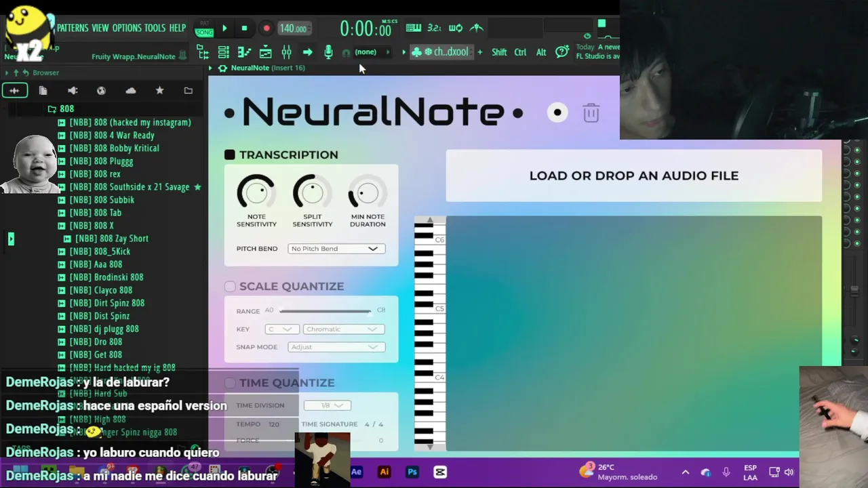
Task: Adjust the NOTE SENSITIVITY knob
Action: pos(256,193)
